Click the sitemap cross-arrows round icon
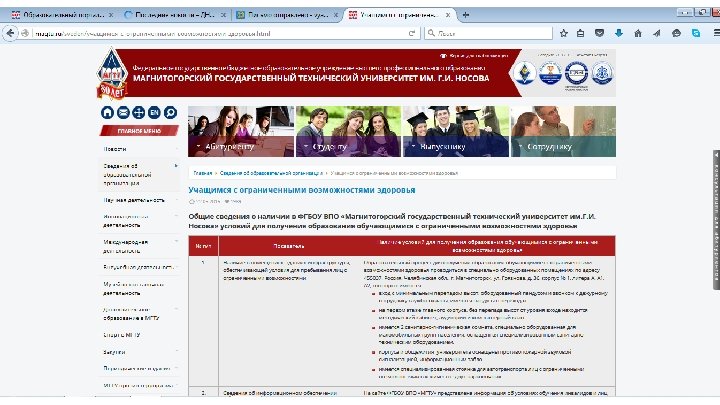 click(x=138, y=112)
